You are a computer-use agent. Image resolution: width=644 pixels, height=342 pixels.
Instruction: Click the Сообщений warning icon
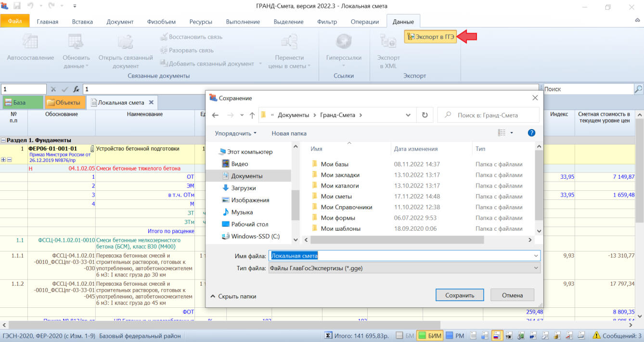pos(596,335)
